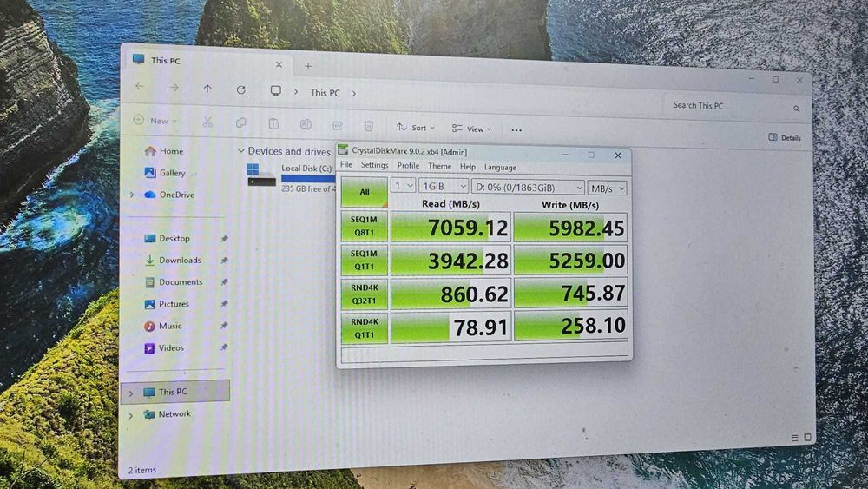
Task: Open the View dropdown
Action: pyautogui.click(x=471, y=129)
